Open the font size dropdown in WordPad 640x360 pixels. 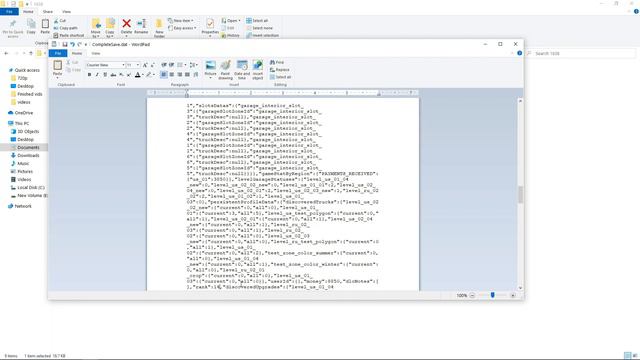tap(138, 65)
